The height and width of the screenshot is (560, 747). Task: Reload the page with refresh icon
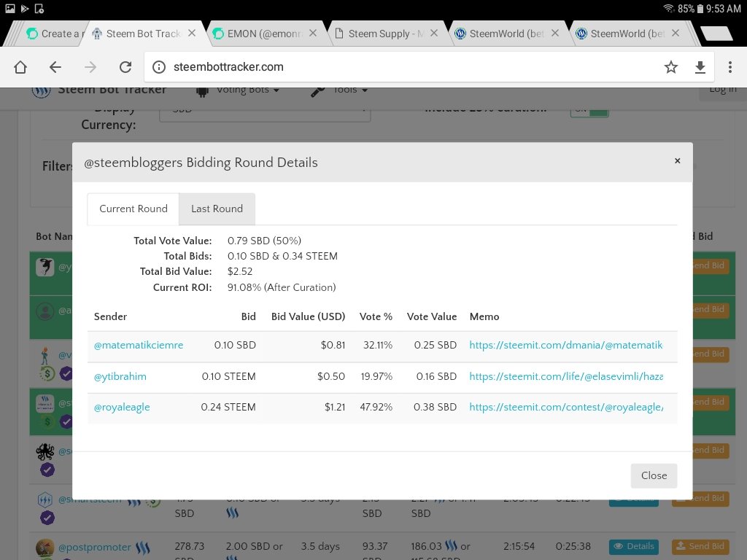click(125, 67)
